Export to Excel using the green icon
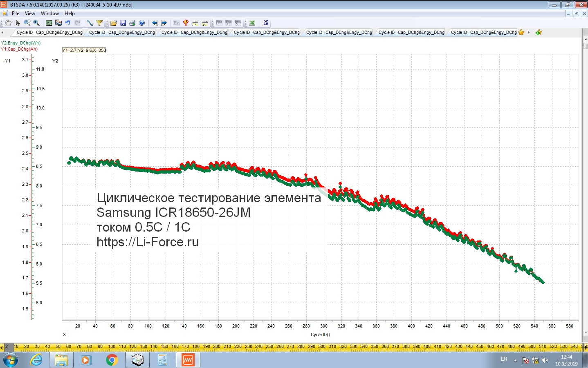This screenshot has width=588, height=368. 252,23
